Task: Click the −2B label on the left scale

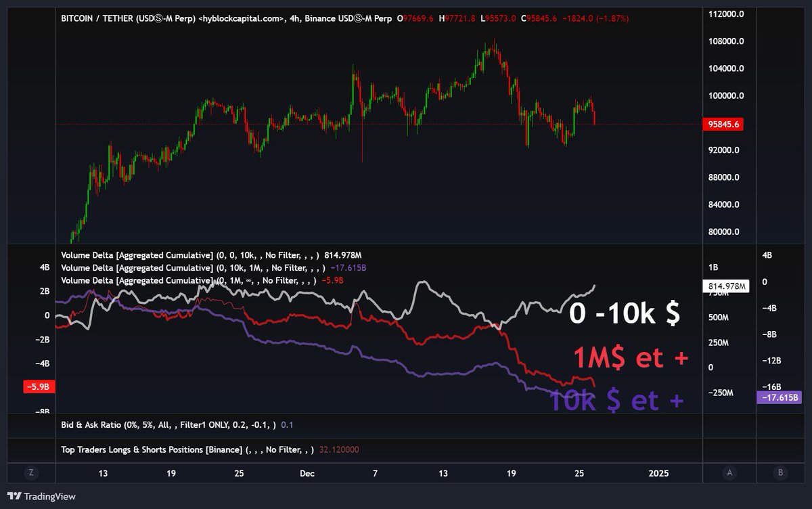Action: pos(42,339)
